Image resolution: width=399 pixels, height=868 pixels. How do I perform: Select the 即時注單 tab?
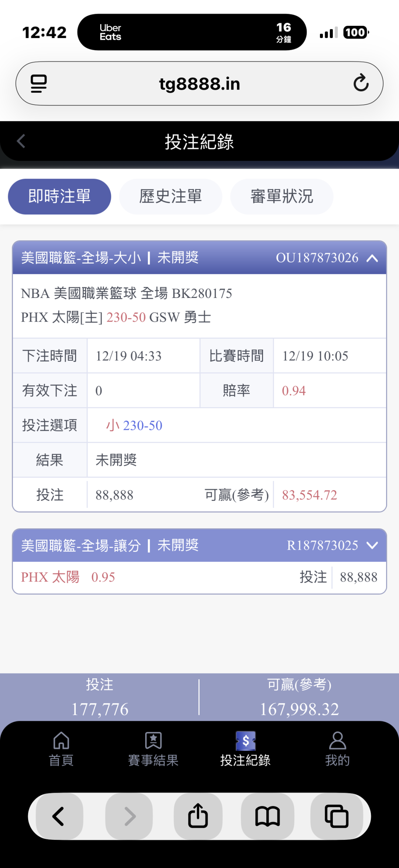coord(59,196)
